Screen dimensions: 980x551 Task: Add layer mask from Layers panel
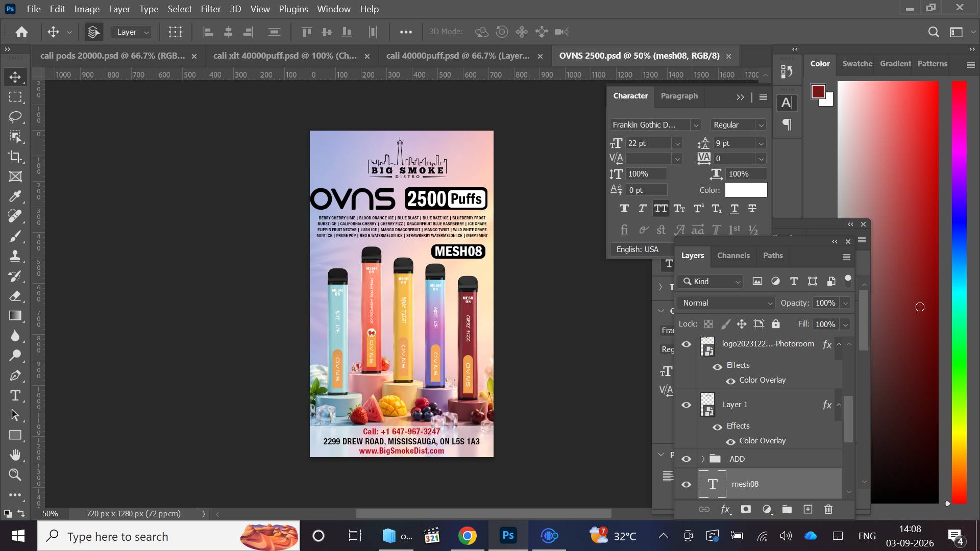click(746, 509)
